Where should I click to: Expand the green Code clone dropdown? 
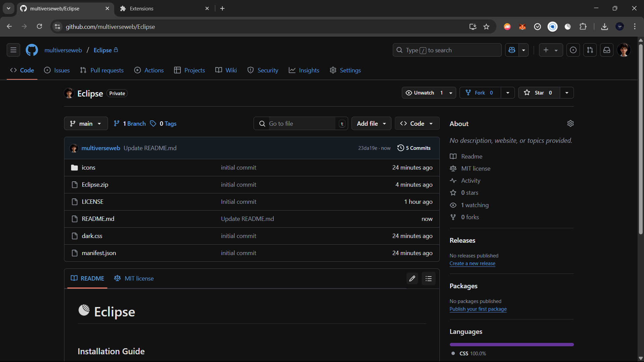(417, 124)
